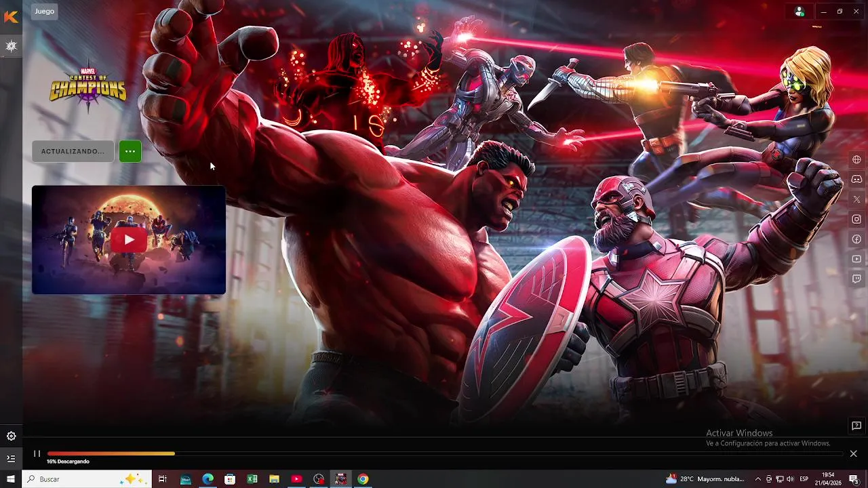The width and height of the screenshot is (868, 488).
Task: Open the launcher feedback chat icon
Action: pos(856,426)
